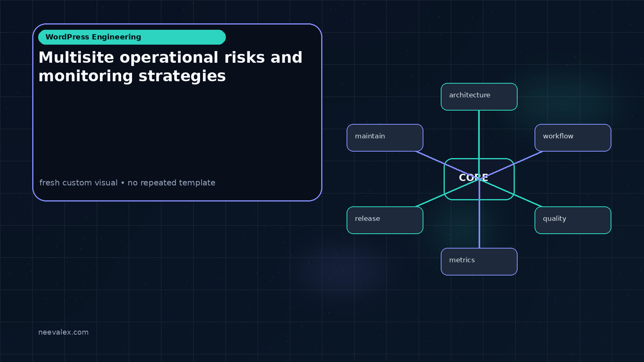Open the neevalex.com link
Viewport: 644px width, 362px height.
tap(63, 332)
